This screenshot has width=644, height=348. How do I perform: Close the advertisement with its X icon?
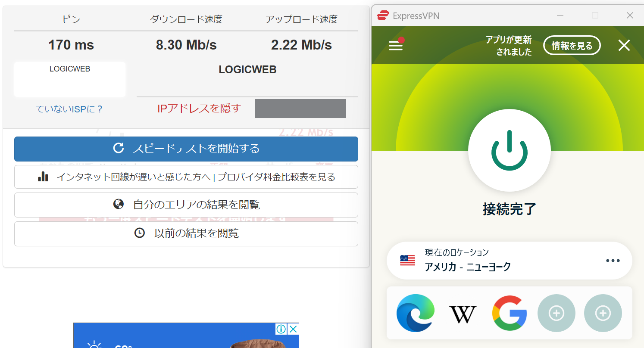click(x=293, y=329)
